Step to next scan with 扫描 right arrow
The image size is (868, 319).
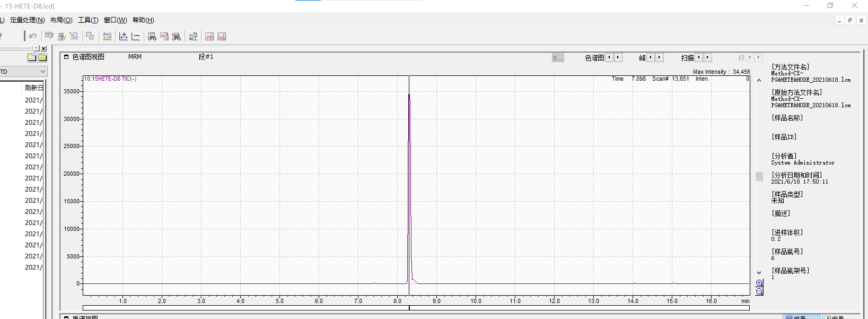(707, 57)
